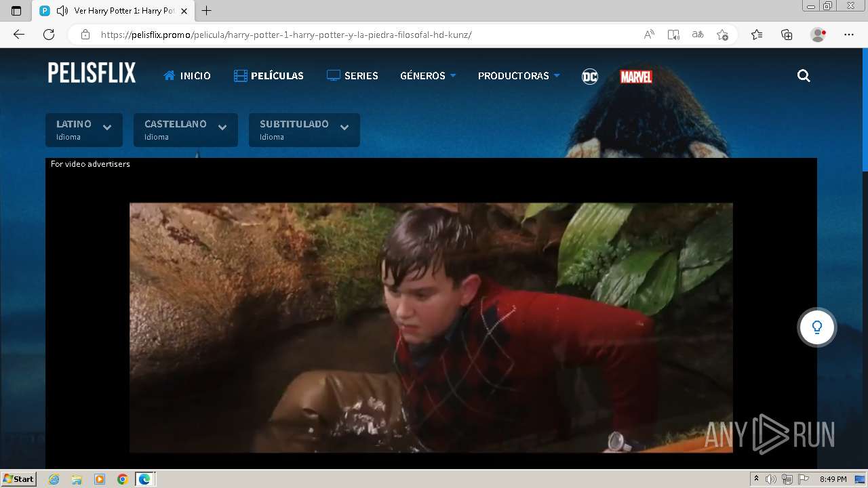
Task: Open a new browser tab
Action: tap(207, 11)
